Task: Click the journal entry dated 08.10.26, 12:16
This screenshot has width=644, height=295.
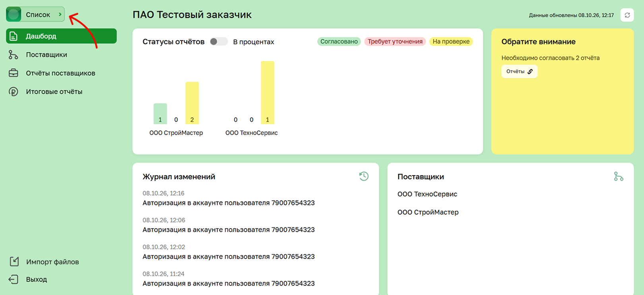Action: pos(229,198)
